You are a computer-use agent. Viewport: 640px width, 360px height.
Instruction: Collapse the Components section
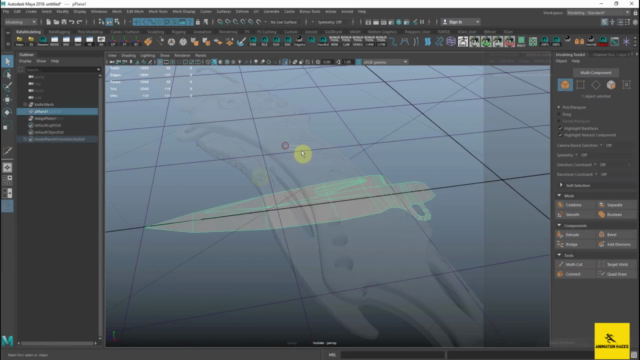point(559,225)
